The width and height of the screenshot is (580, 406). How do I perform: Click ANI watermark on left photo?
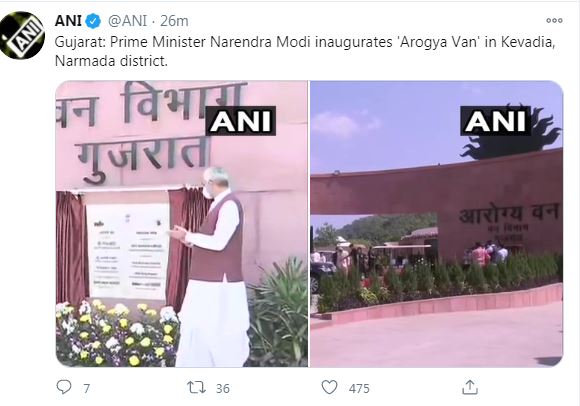tap(241, 121)
